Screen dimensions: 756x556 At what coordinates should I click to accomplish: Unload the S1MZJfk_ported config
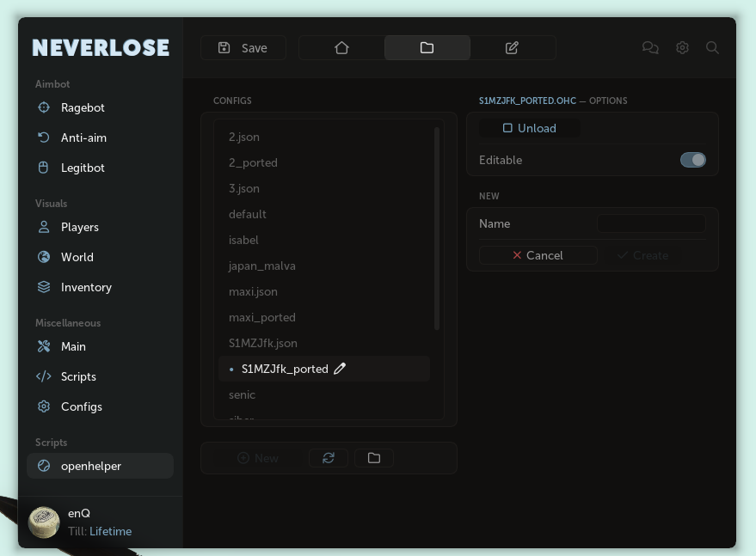(x=530, y=128)
